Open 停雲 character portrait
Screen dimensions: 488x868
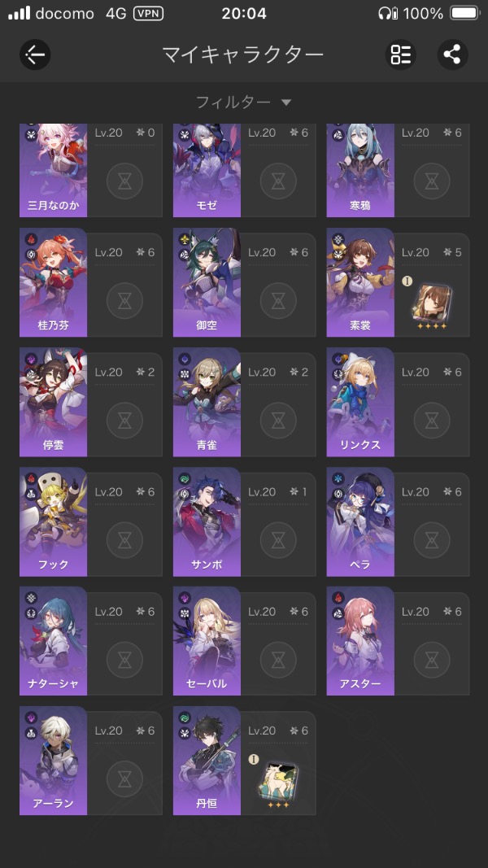coord(53,402)
